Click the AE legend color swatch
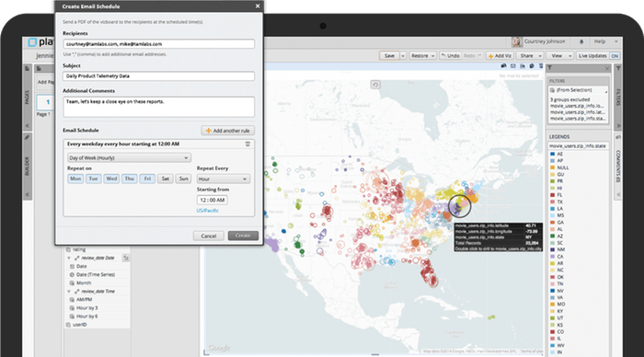Screen dimensions: 644x357 (x=552, y=154)
